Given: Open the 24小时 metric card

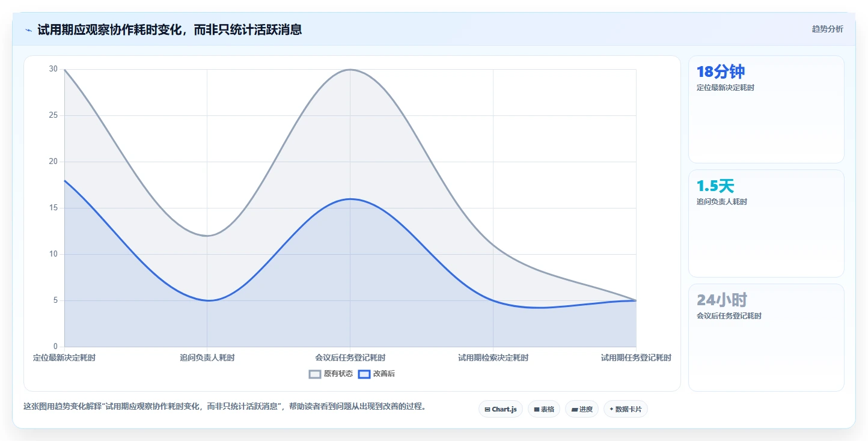Looking at the screenshot, I should pos(766,338).
